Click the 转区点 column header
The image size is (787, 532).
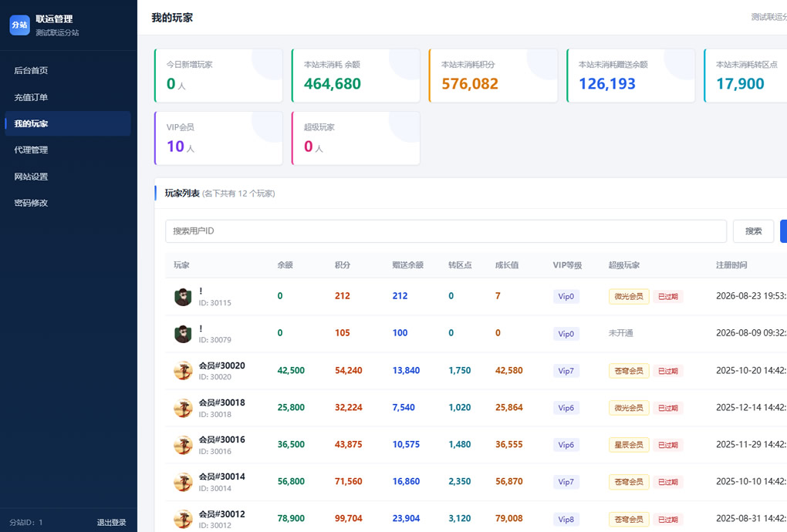click(461, 265)
